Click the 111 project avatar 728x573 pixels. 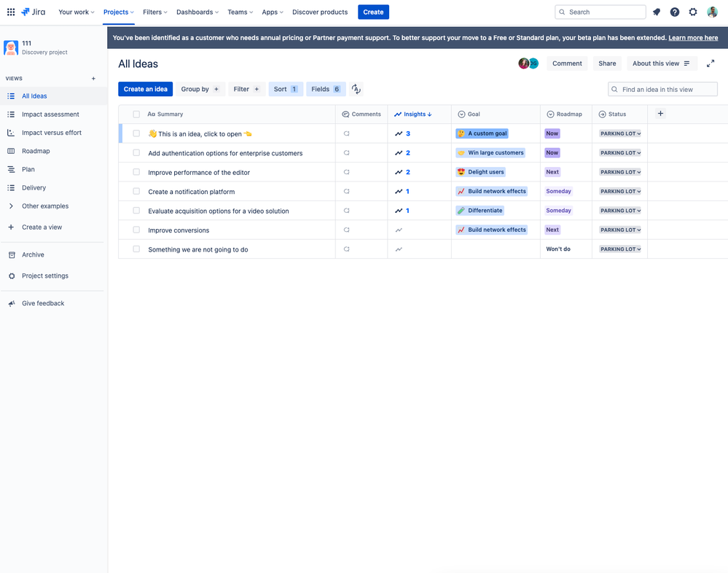(x=11, y=47)
